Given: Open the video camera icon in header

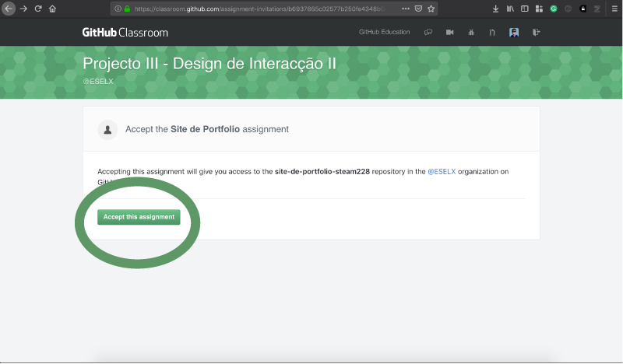Looking at the screenshot, I should pyautogui.click(x=450, y=32).
